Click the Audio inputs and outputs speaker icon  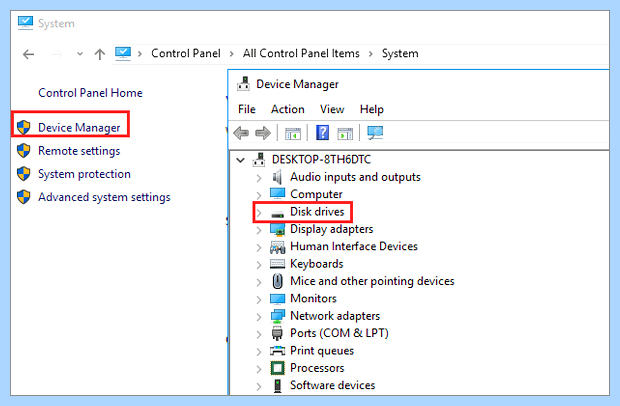click(278, 177)
